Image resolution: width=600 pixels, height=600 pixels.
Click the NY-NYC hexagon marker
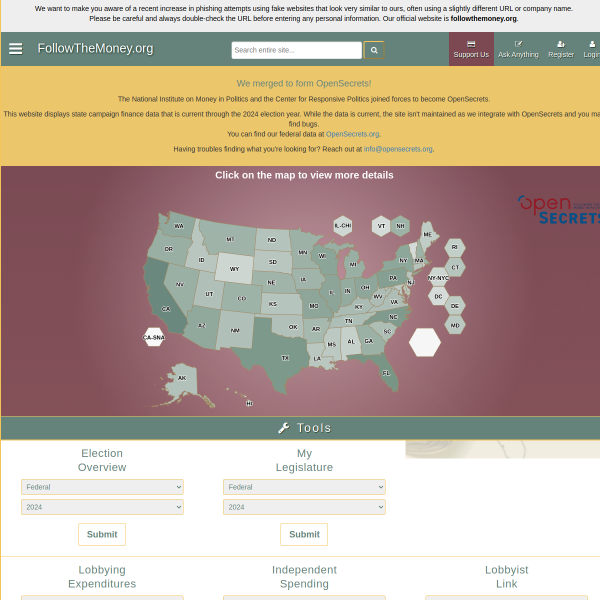click(x=438, y=278)
